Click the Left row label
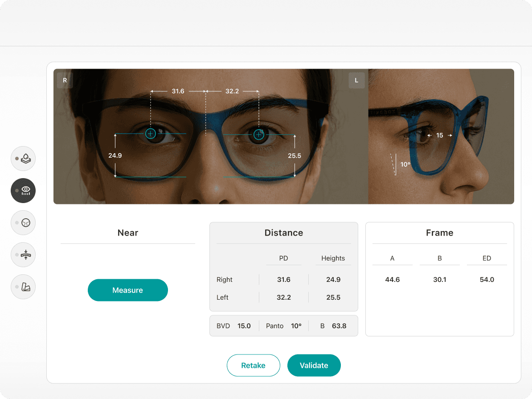Viewport: 532px width, 399px height. [222, 297]
